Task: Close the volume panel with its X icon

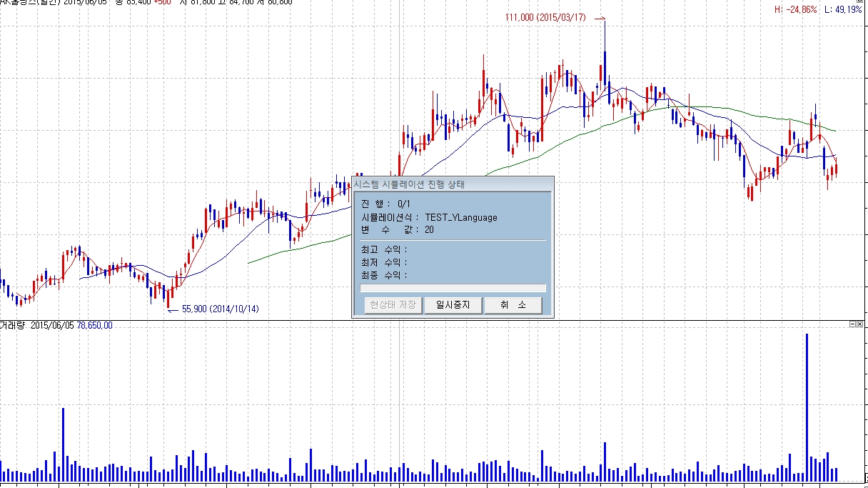Action: 861,324
